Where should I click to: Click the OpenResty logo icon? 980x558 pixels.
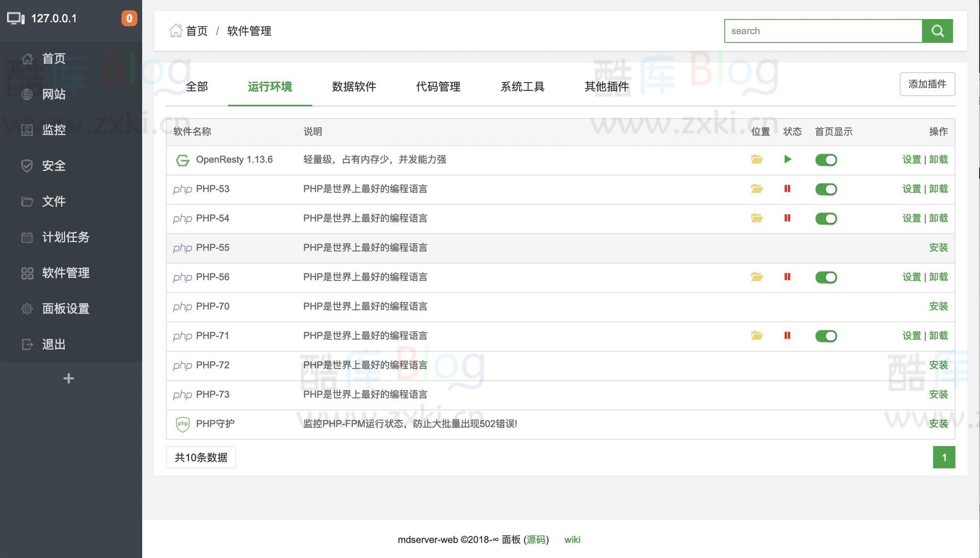point(182,159)
